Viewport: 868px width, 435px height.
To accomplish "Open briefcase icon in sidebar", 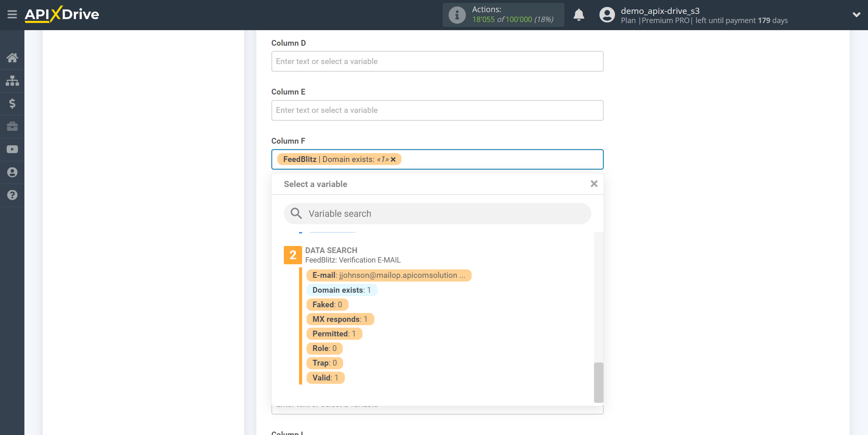I will [x=12, y=126].
